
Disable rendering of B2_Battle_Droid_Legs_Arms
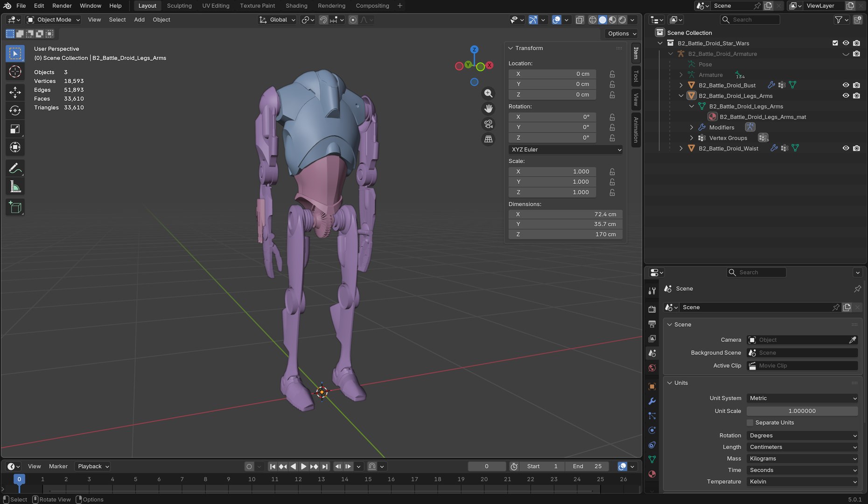click(x=856, y=96)
